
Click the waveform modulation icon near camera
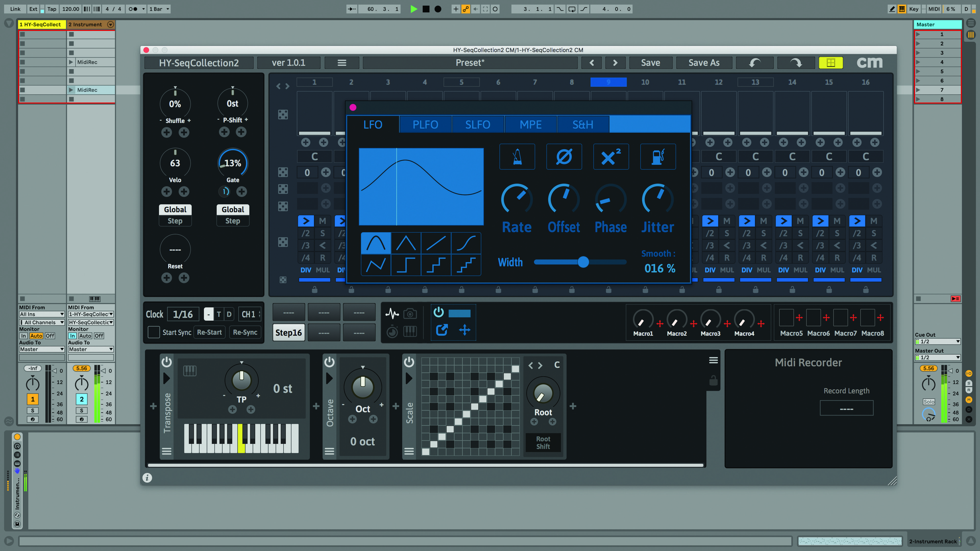click(392, 314)
